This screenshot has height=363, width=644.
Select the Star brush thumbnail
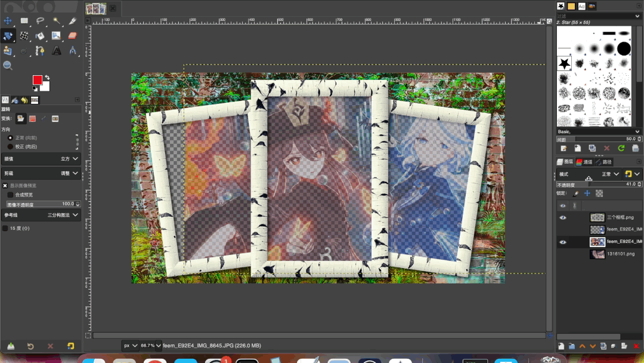pos(564,63)
